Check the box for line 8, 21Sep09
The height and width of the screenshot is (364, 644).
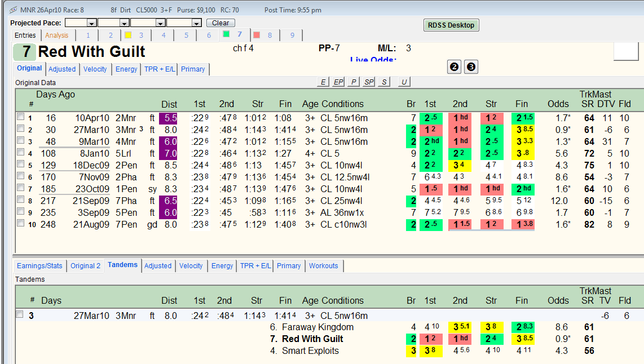(20, 199)
